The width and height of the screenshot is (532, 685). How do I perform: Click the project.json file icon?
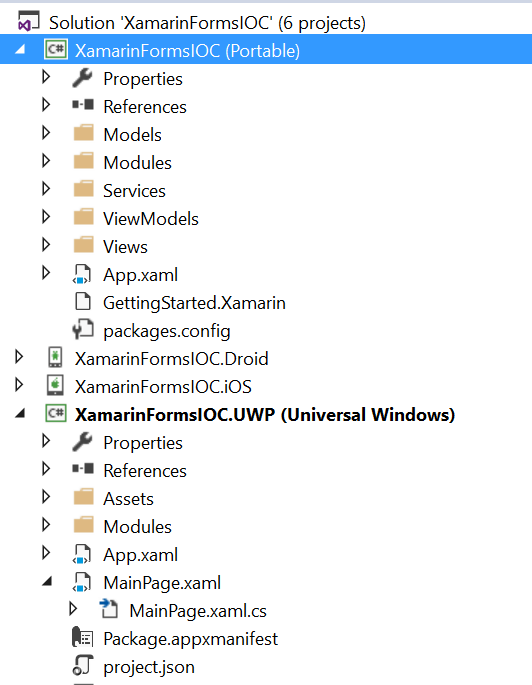pyautogui.click(x=83, y=665)
